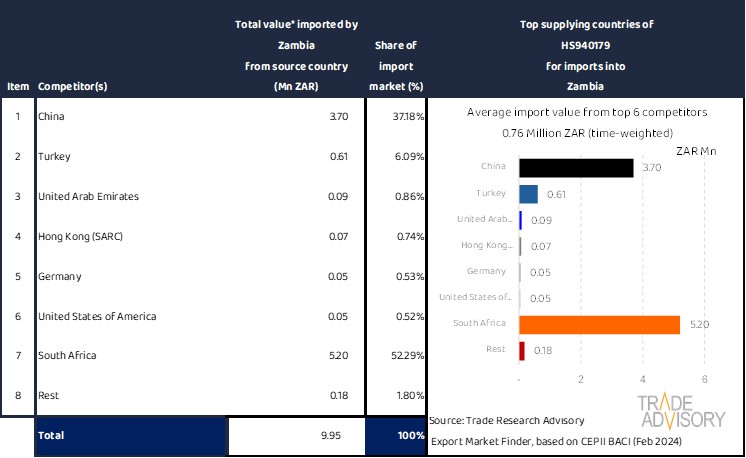746x458 pixels.
Task: Click Germany in the competitor column
Action: 58,277
